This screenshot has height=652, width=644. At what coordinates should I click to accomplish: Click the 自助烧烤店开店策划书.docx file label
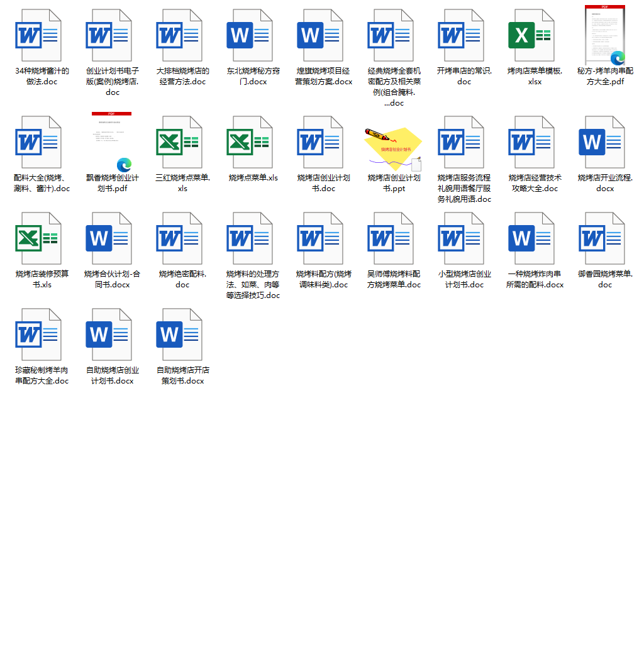[182, 375]
